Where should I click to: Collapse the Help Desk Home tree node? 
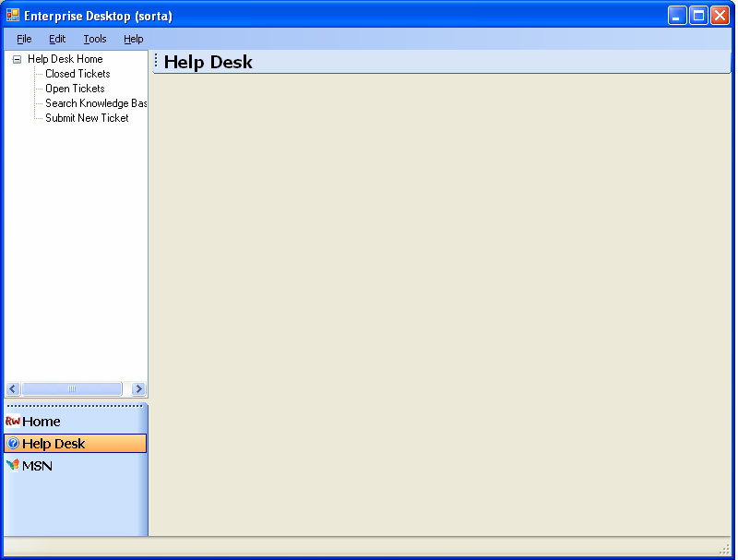[x=17, y=59]
